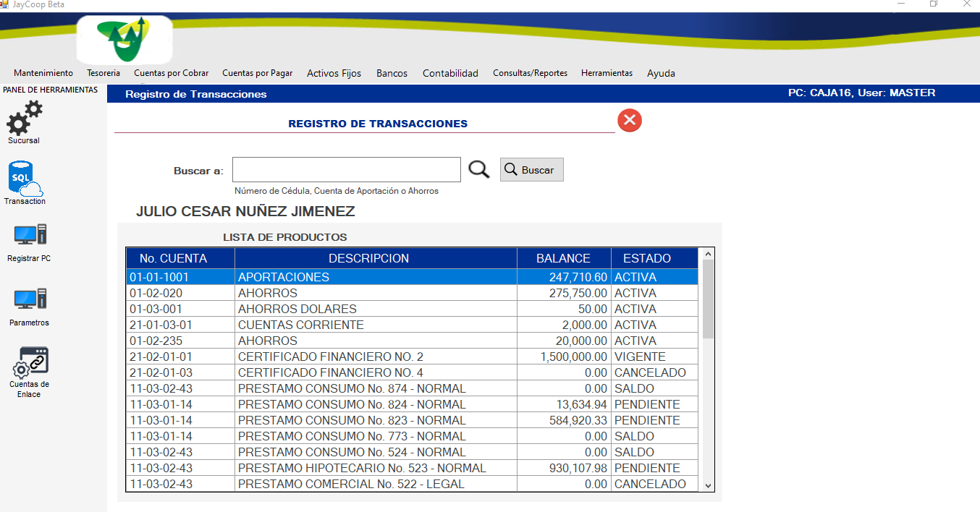Select CERTIFICADO FINANCIERO NO. 4 row
This screenshot has height=512, width=980.
[413, 372]
